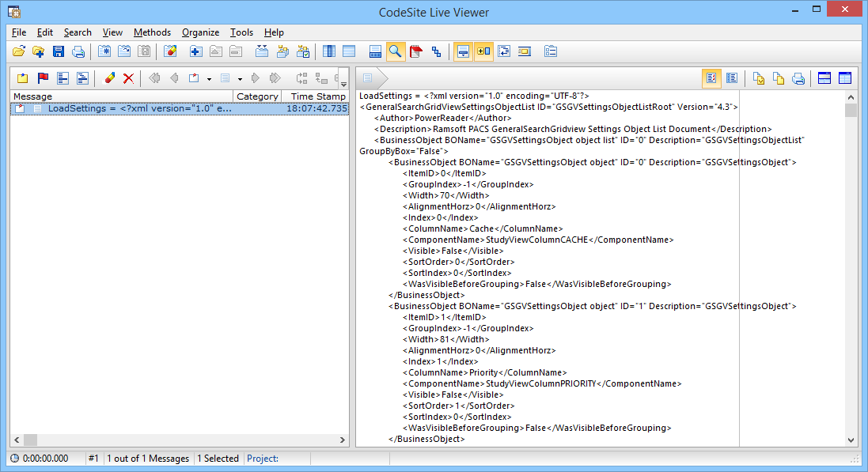Open the Tools menu
The width and height of the screenshot is (868, 472).
(x=241, y=32)
